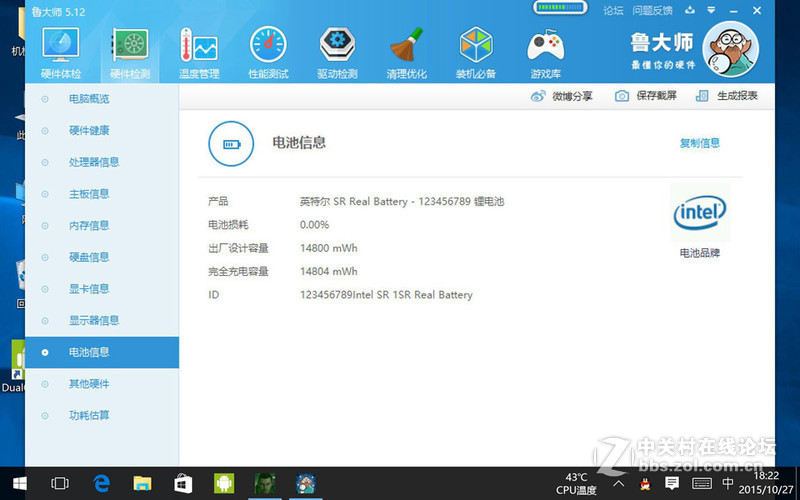800x500 pixels.
Task: Open title bar dropdown menu arrow
Action: [711, 10]
